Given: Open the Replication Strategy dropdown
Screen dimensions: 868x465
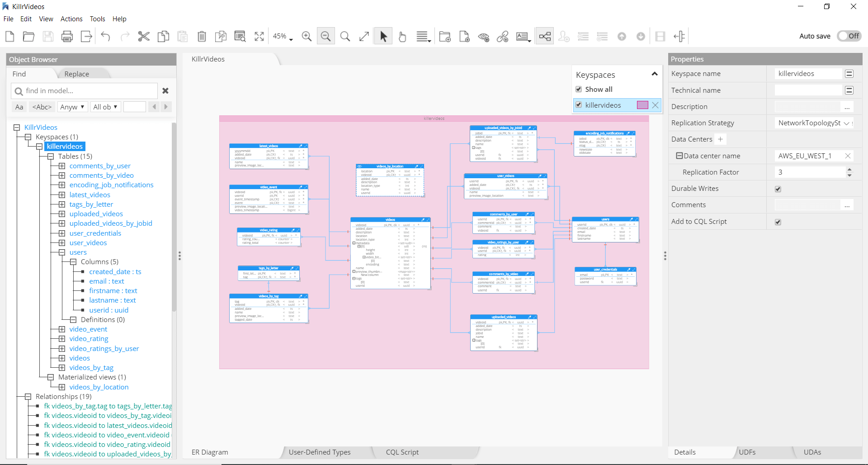Looking at the screenshot, I should [846, 123].
